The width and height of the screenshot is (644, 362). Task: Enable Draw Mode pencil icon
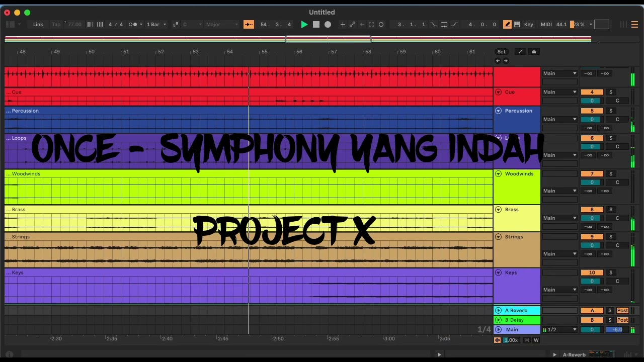coord(507,24)
